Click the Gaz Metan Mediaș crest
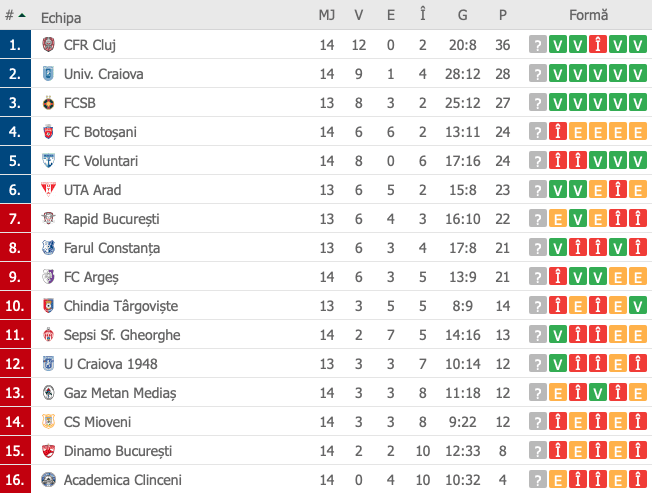 click(x=49, y=392)
